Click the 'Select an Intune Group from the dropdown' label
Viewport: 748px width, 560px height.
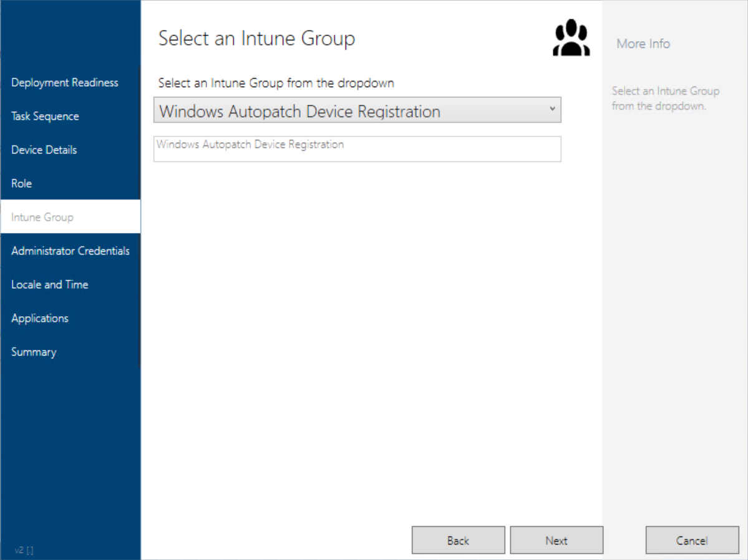[276, 83]
